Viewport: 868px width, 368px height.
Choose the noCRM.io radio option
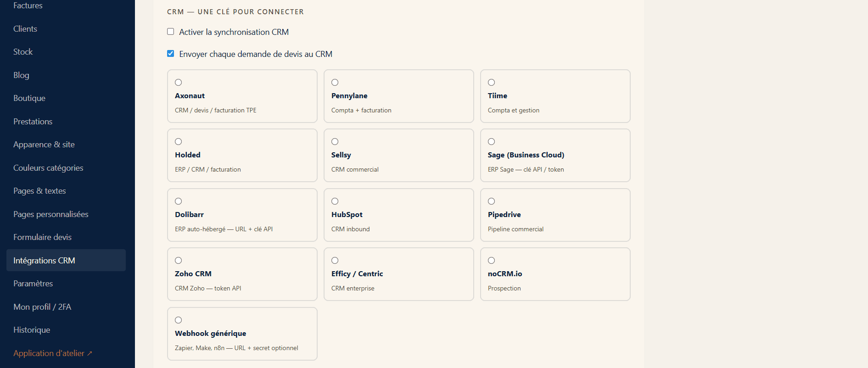(x=492, y=261)
